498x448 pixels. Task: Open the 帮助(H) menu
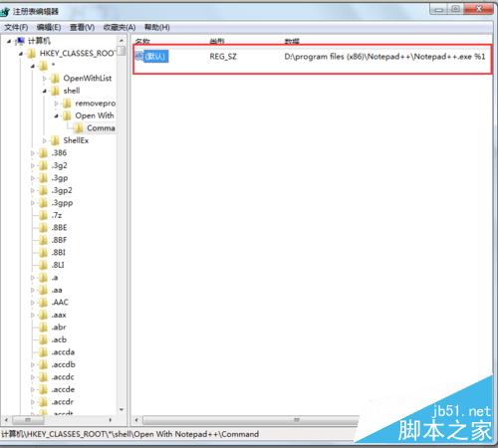pyautogui.click(x=157, y=27)
